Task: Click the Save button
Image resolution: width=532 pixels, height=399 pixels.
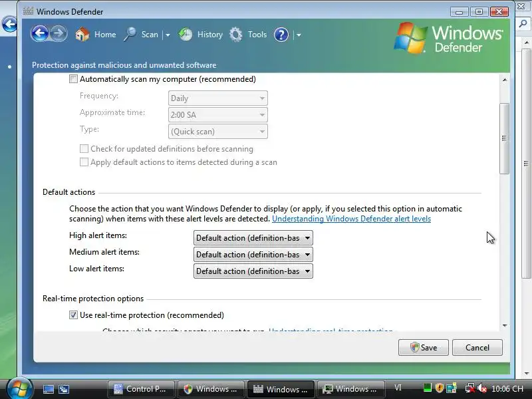Action: (424, 347)
